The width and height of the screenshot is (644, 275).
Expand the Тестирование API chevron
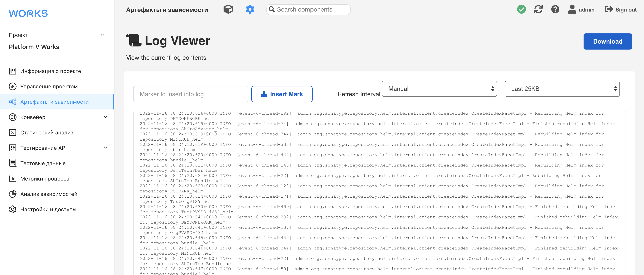pos(106,148)
